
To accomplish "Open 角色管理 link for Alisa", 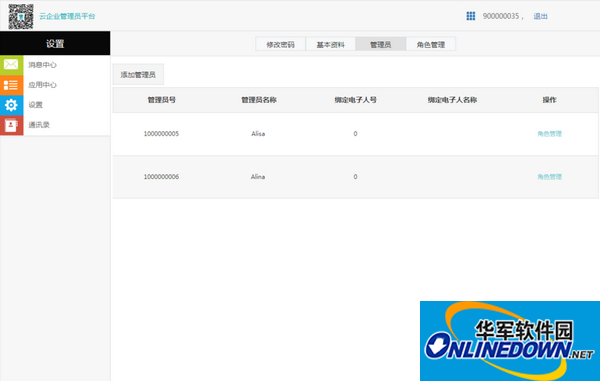I will point(549,134).
